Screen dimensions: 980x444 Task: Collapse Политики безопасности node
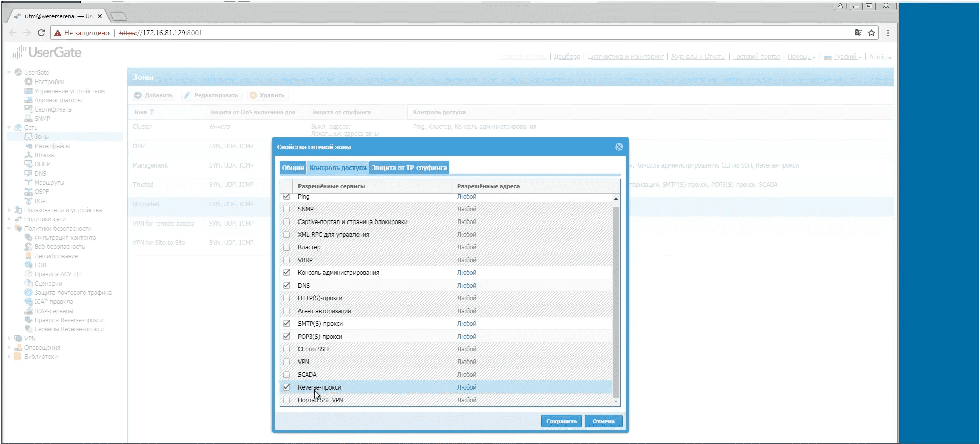pyautogui.click(x=9, y=229)
